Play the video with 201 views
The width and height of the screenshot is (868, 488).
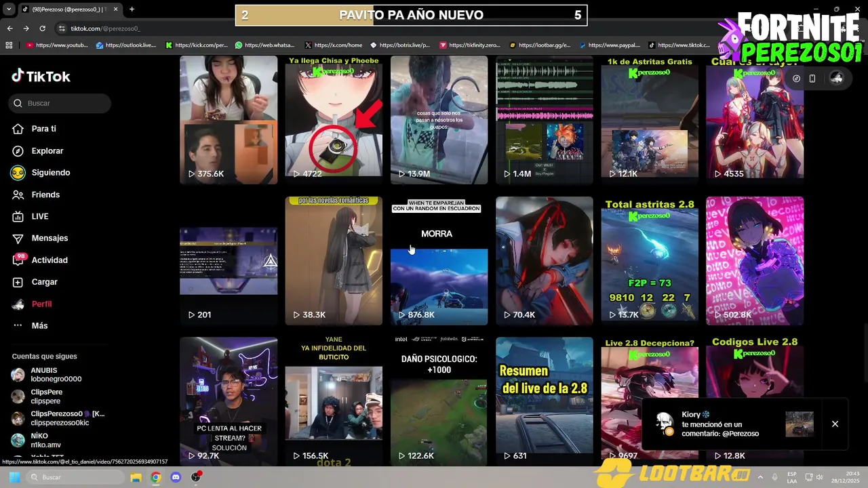coord(229,261)
